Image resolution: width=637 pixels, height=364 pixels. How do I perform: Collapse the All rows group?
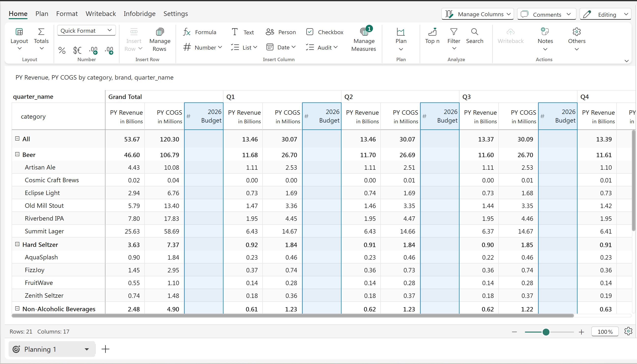pyautogui.click(x=17, y=139)
